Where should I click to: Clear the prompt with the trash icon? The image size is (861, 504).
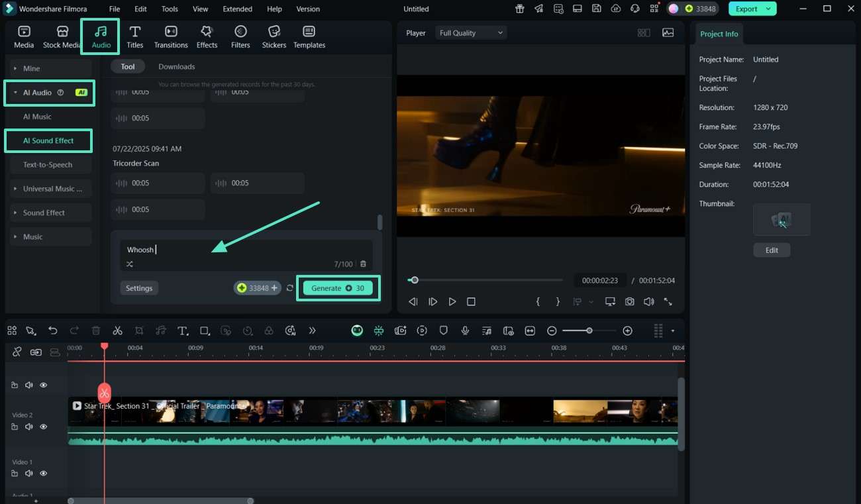pos(363,264)
